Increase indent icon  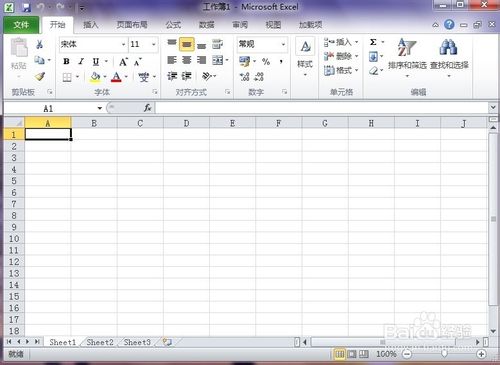point(186,76)
